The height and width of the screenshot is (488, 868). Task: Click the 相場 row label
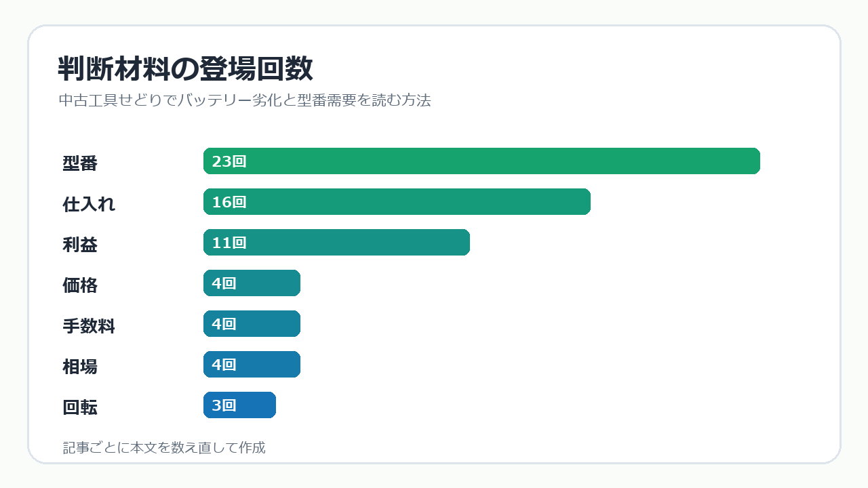pyautogui.click(x=80, y=367)
